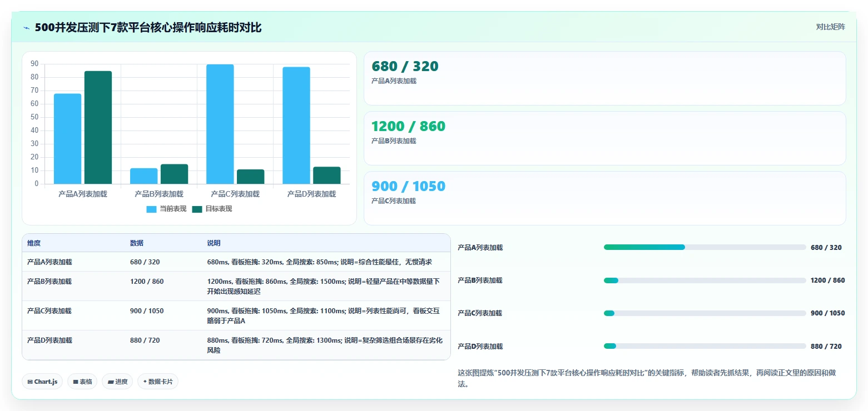Select 产品D列表加载 in the table's first column
868x411 pixels.
click(49, 340)
